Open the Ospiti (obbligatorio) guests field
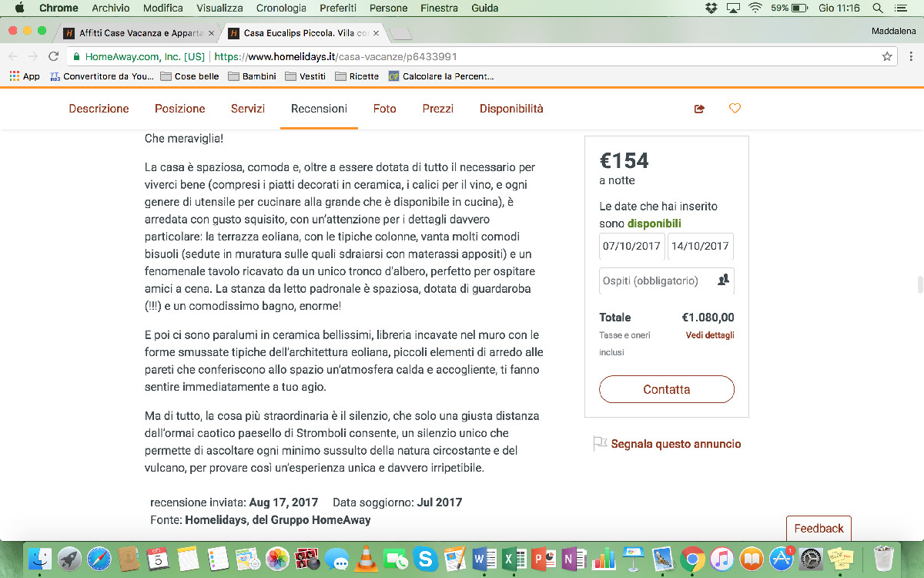This screenshot has width=924, height=578. click(667, 281)
